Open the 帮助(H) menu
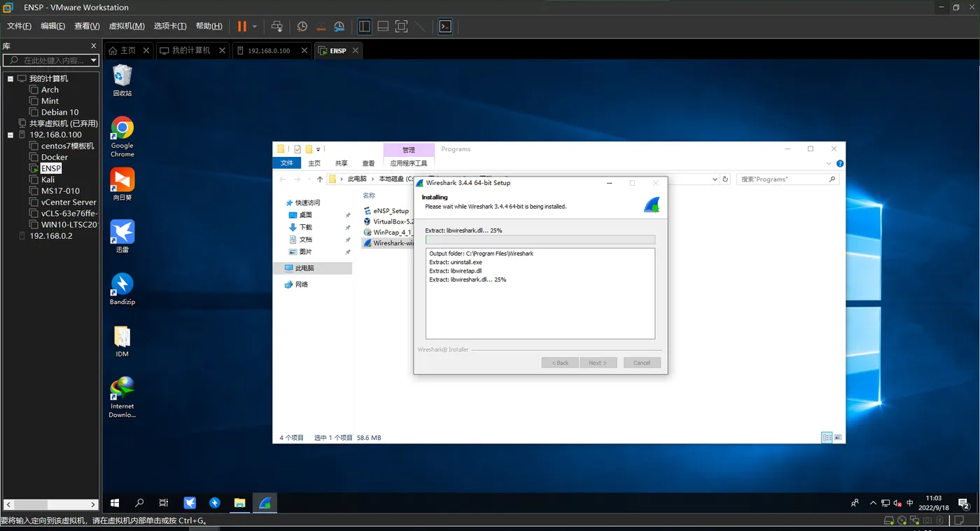Screen dimensions: 980x531 pyautogui.click(x=209, y=26)
